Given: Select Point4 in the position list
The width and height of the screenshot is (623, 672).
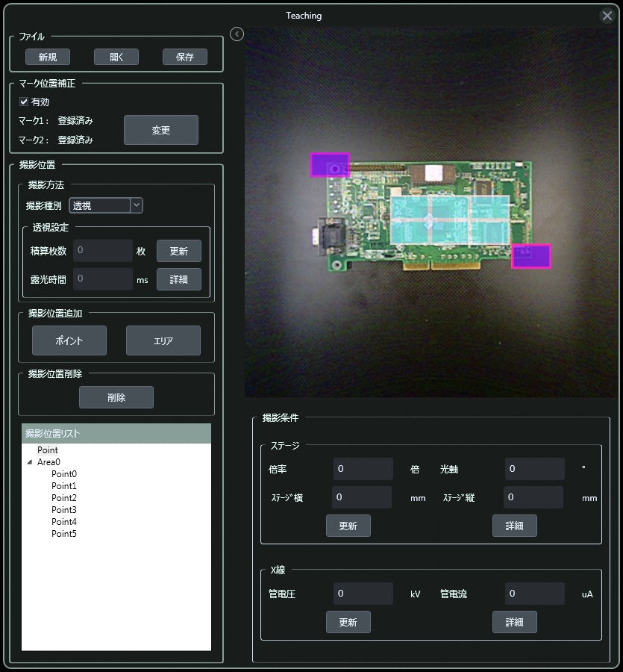Looking at the screenshot, I should click(64, 522).
